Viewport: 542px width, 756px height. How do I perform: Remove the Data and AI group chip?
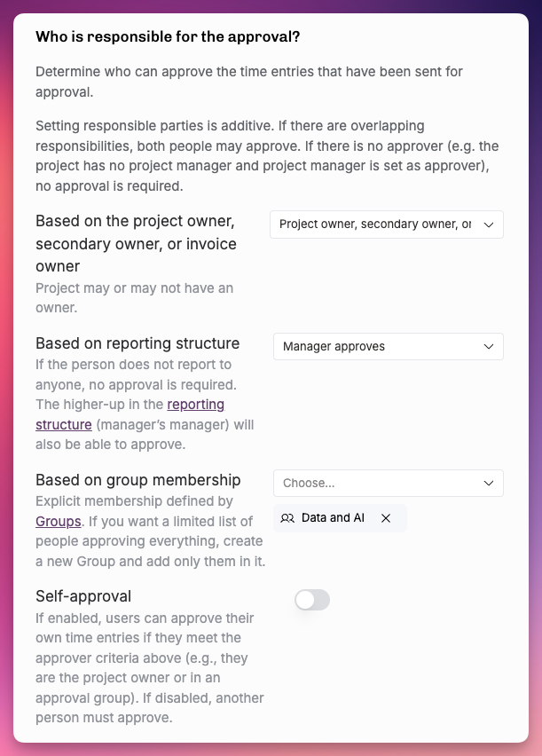[386, 518]
